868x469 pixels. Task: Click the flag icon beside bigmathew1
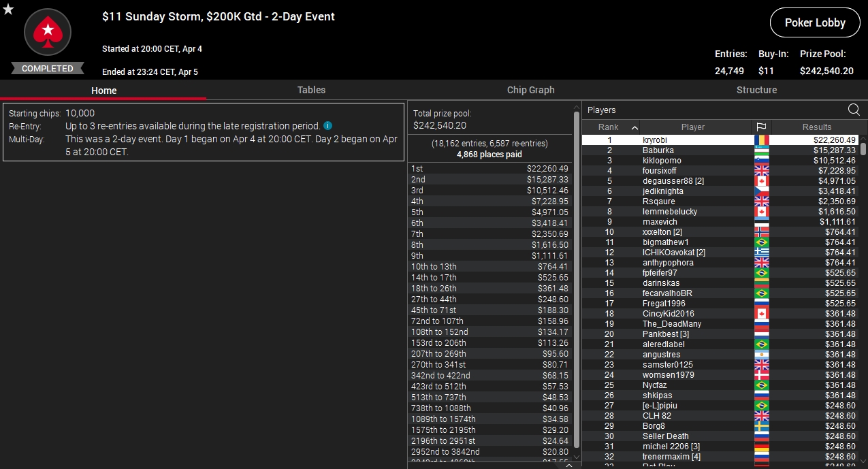[x=761, y=242]
